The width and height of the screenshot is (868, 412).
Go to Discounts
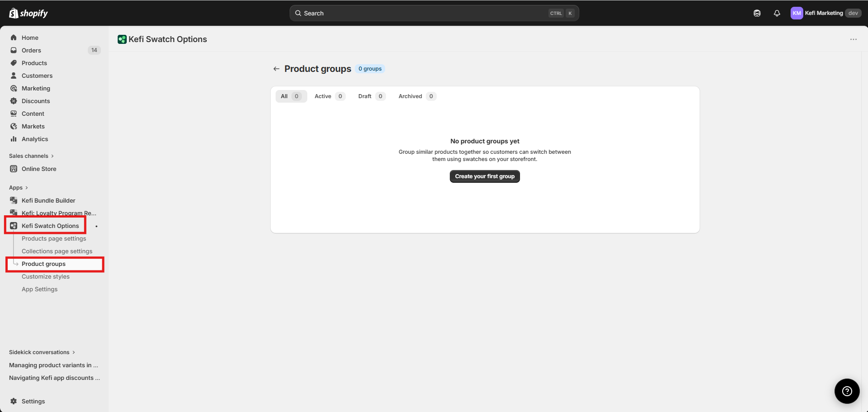pyautogui.click(x=36, y=101)
